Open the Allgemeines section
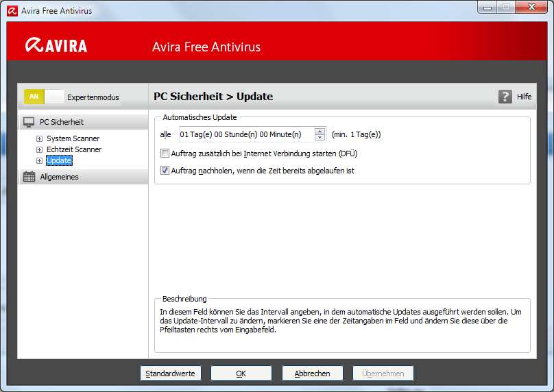This screenshot has width=554, height=392. point(84,177)
